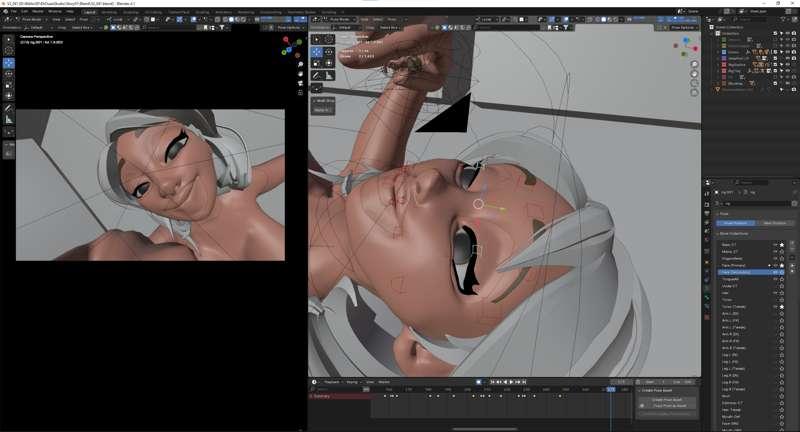The width and height of the screenshot is (800, 432).
Task: Toggle visibility eye of Face (Secondary) collection
Action: coord(775,272)
